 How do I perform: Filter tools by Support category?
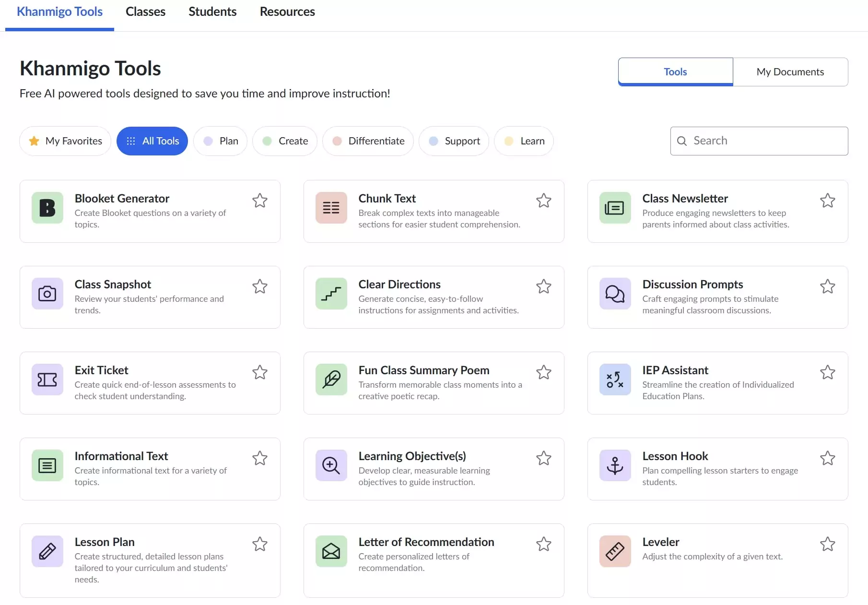(x=454, y=141)
